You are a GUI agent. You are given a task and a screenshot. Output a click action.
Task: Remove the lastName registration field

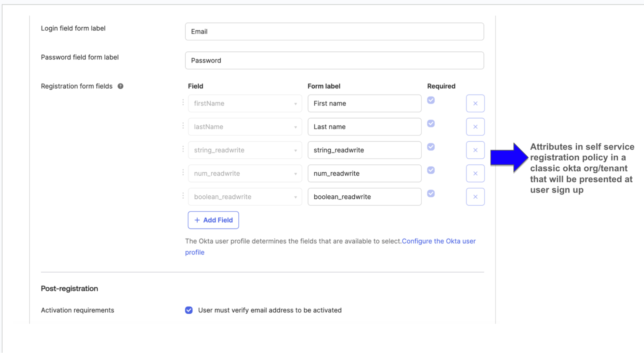point(475,127)
